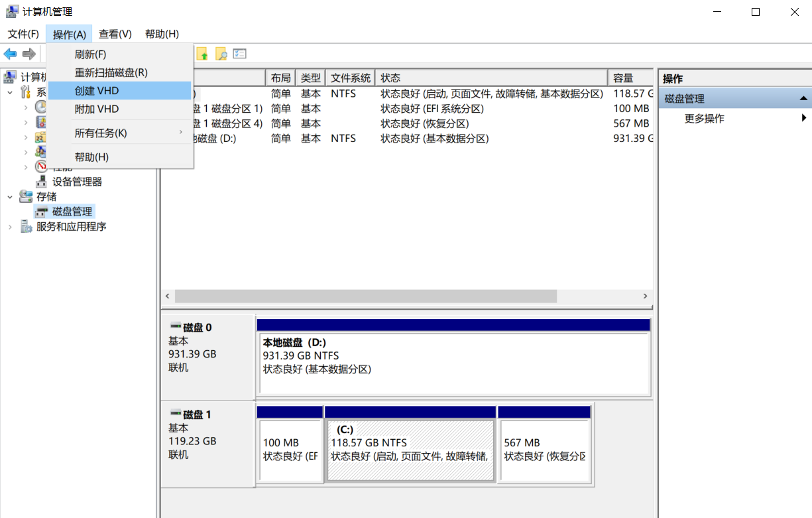Image resolution: width=812 pixels, height=518 pixels.
Task: Open help via the checklist toolbar icon
Action: click(x=239, y=54)
